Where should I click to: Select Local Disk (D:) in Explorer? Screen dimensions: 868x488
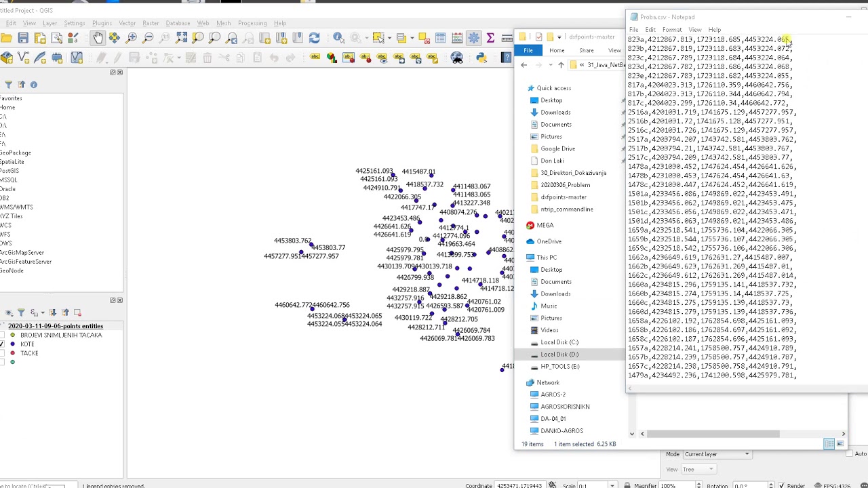(x=559, y=354)
